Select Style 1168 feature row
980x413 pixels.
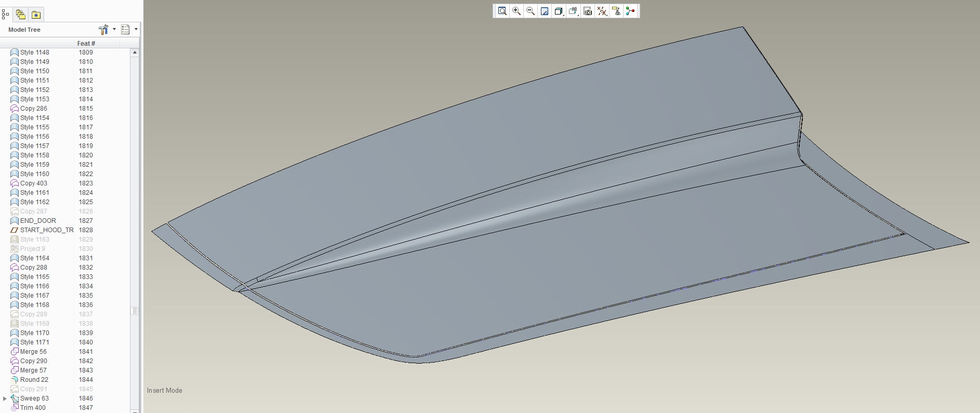click(35, 305)
